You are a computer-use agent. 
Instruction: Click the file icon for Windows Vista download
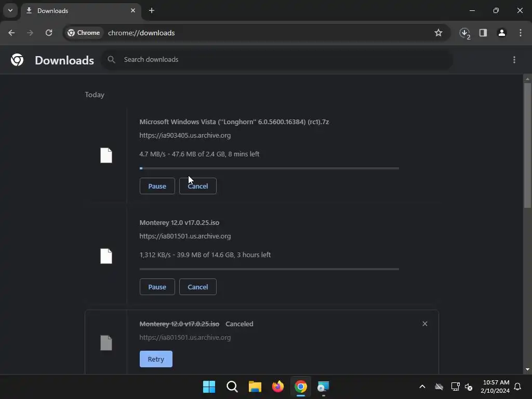tap(106, 155)
